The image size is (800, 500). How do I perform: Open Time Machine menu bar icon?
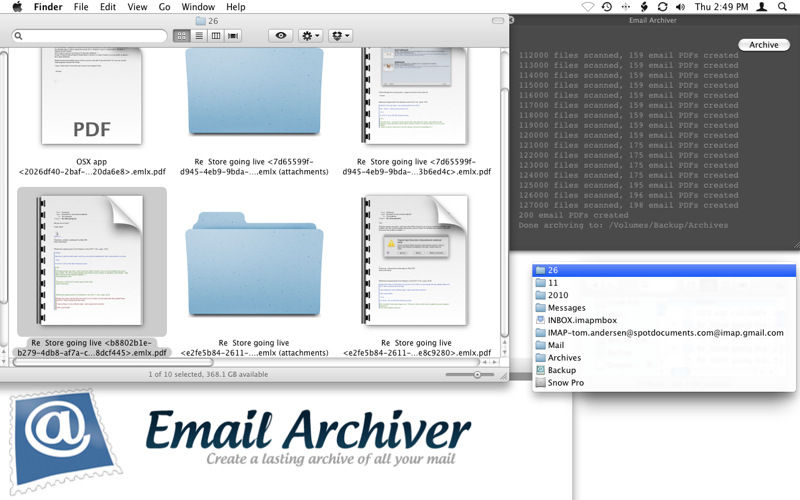607,7
